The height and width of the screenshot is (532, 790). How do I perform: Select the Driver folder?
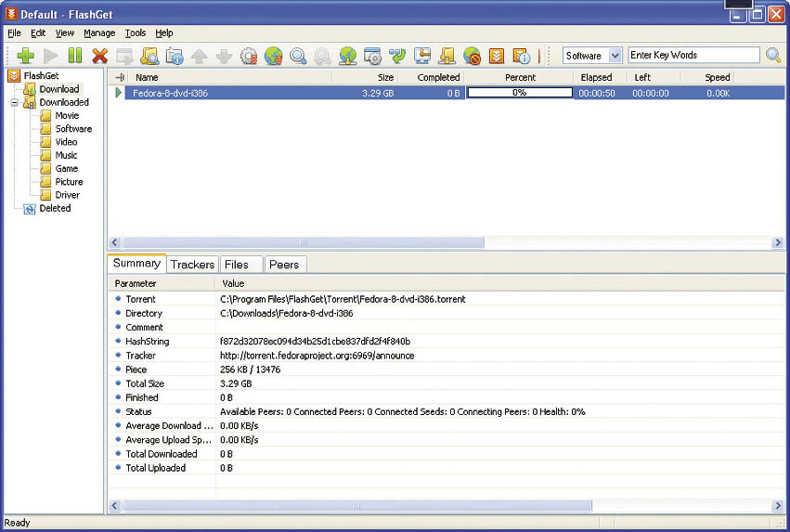point(68,195)
